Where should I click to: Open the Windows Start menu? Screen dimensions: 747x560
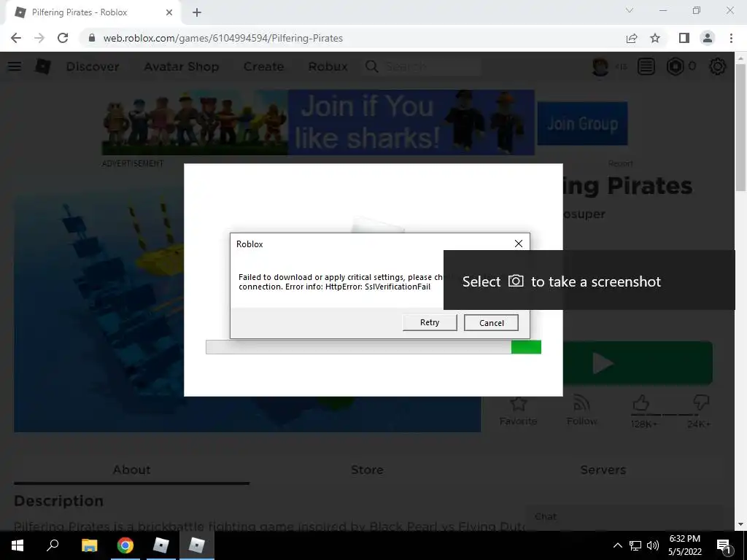tap(18, 545)
